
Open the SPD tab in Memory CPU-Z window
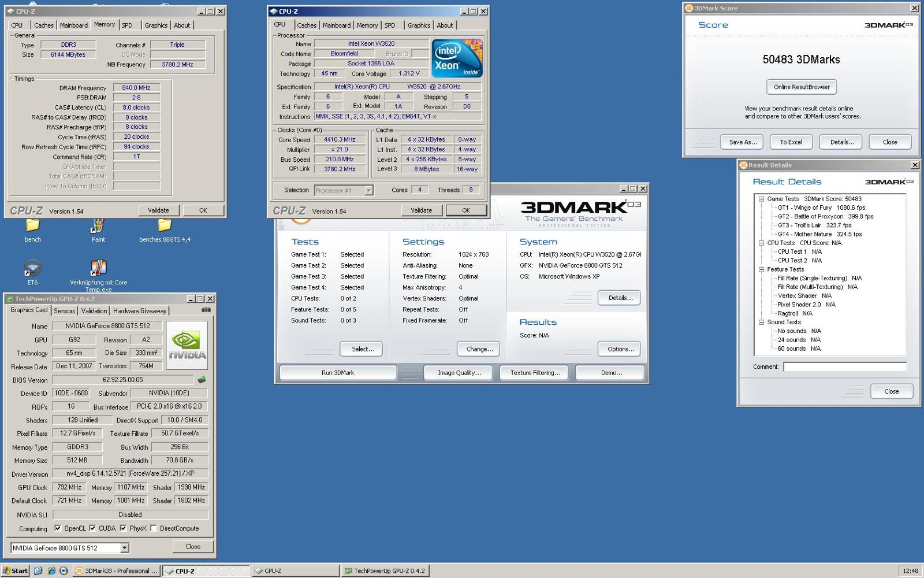click(127, 25)
